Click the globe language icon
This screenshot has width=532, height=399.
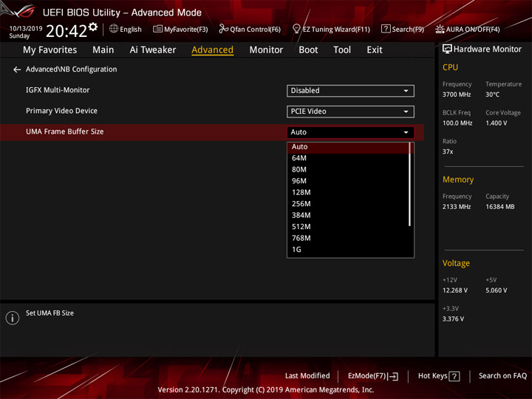pos(114,29)
